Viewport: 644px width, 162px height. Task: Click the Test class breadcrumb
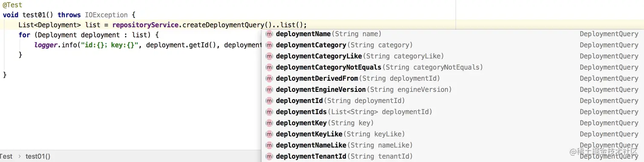[6, 156]
